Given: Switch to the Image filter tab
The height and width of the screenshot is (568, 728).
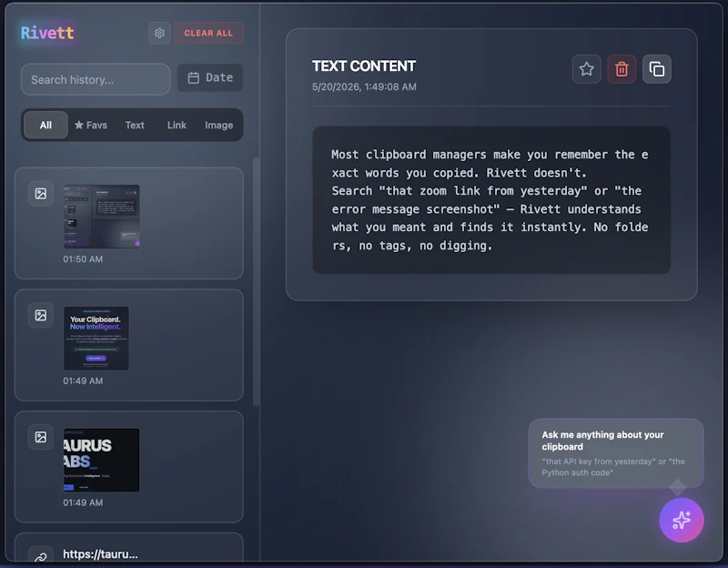Looking at the screenshot, I should (218, 125).
